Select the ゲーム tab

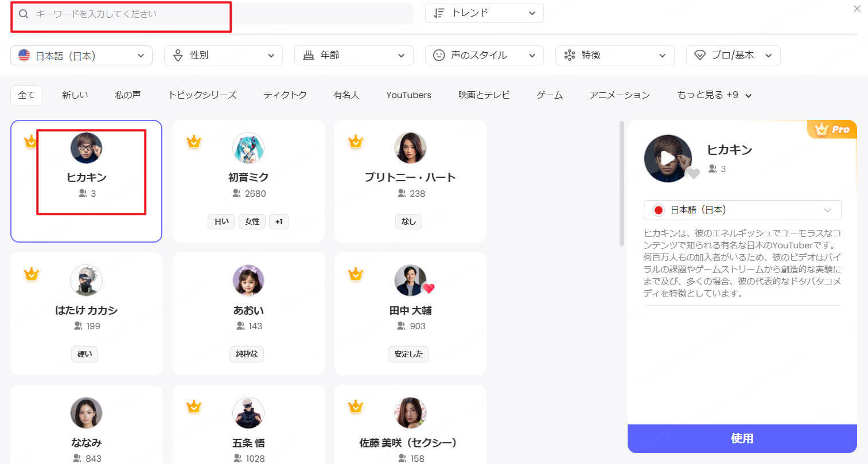point(550,95)
